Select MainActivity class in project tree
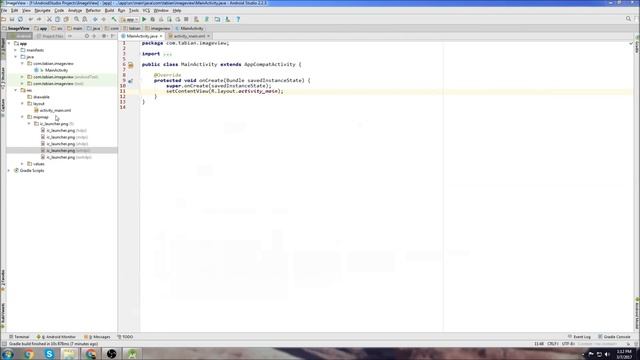Image resolution: width=640 pixels, height=360 pixels. (57, 70)
